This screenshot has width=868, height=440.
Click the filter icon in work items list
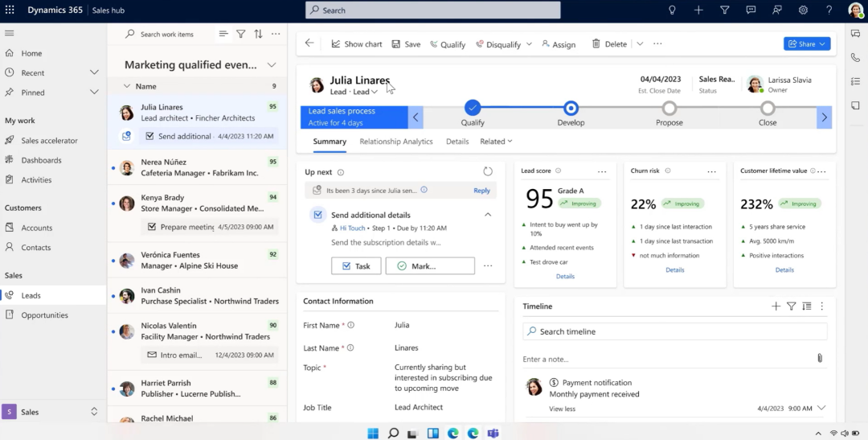pos(241,35)
